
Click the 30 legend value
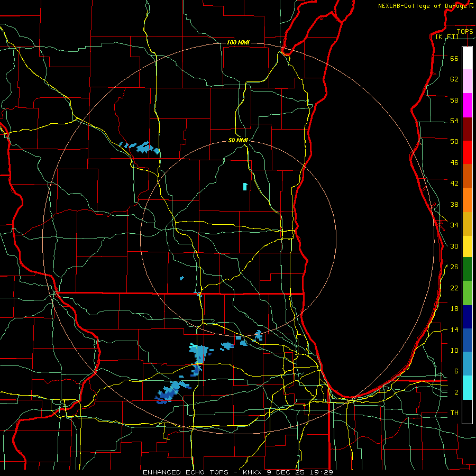tap(454, 246)
